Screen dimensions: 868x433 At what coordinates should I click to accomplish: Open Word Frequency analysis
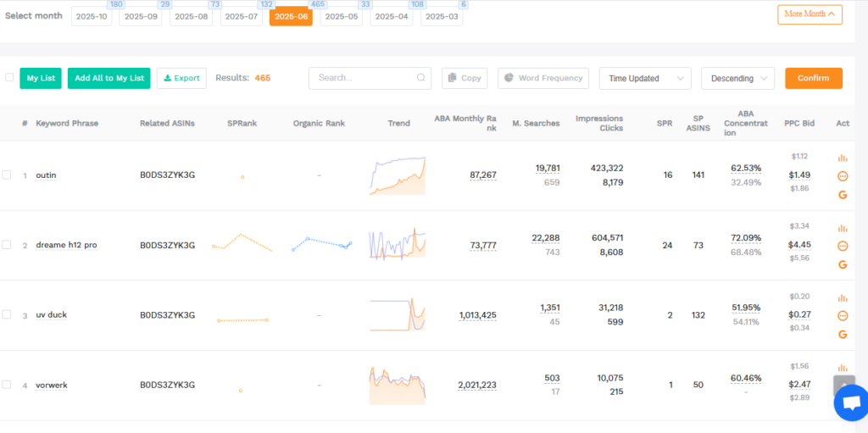coord(543,78)
